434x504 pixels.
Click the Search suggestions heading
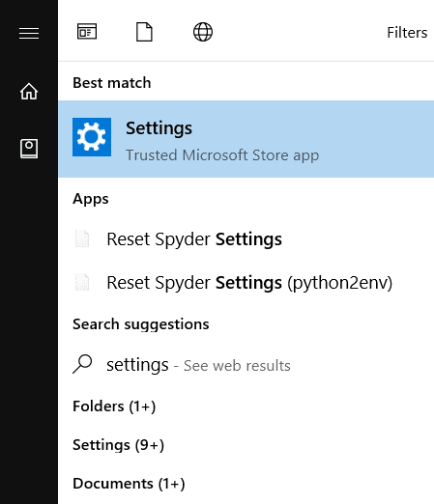point(141,324)
